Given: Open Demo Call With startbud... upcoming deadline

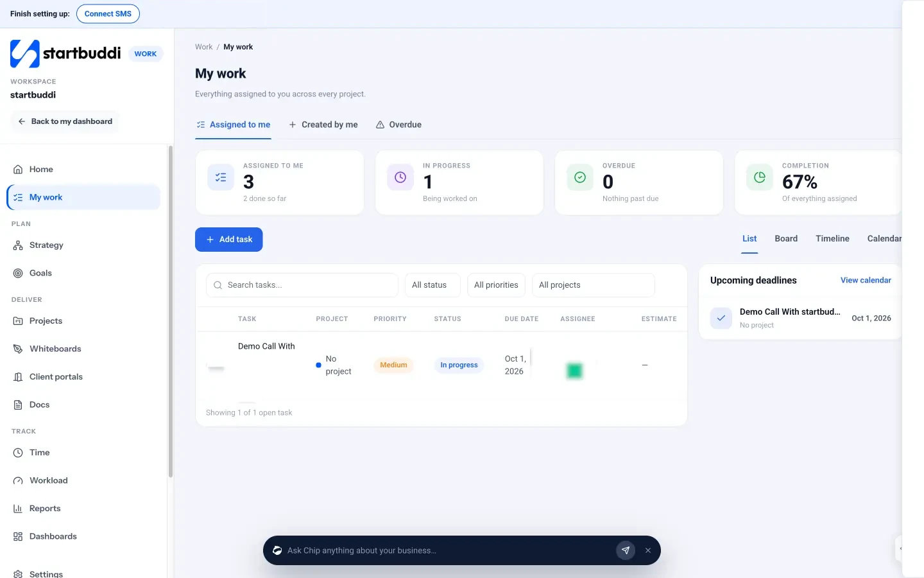Looking at the screenshot, I should [x=800, y=318].
